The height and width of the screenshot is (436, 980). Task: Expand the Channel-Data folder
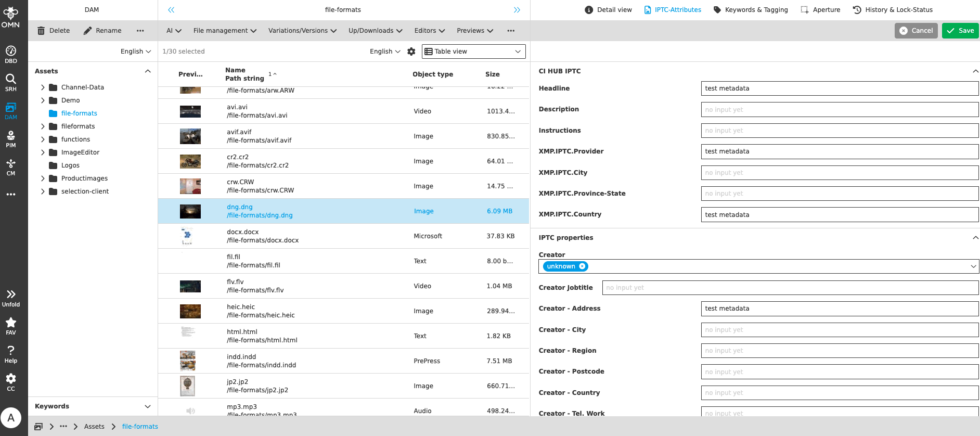[43, 87]
